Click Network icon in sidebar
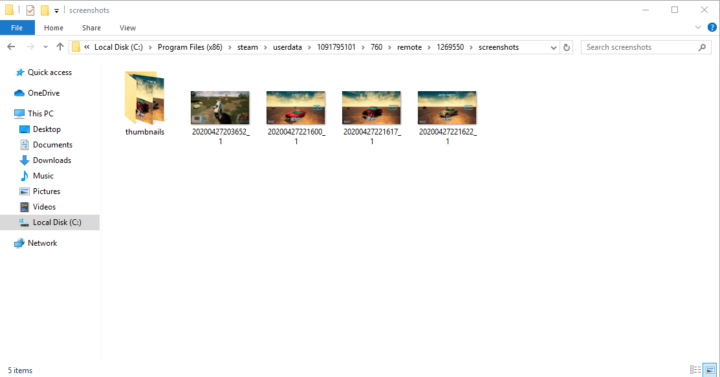The height and width of the screenshot is (377, 720). (19, 243)
